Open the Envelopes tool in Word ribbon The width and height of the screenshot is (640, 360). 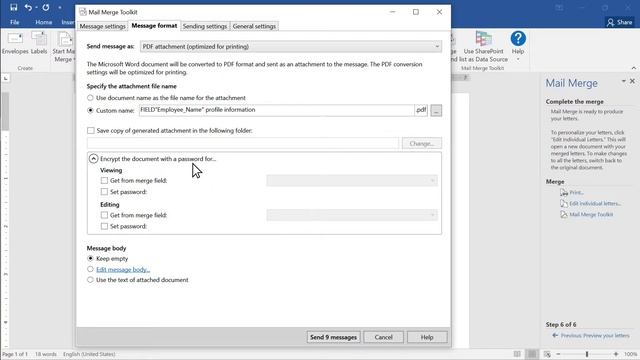coord(15,43)
